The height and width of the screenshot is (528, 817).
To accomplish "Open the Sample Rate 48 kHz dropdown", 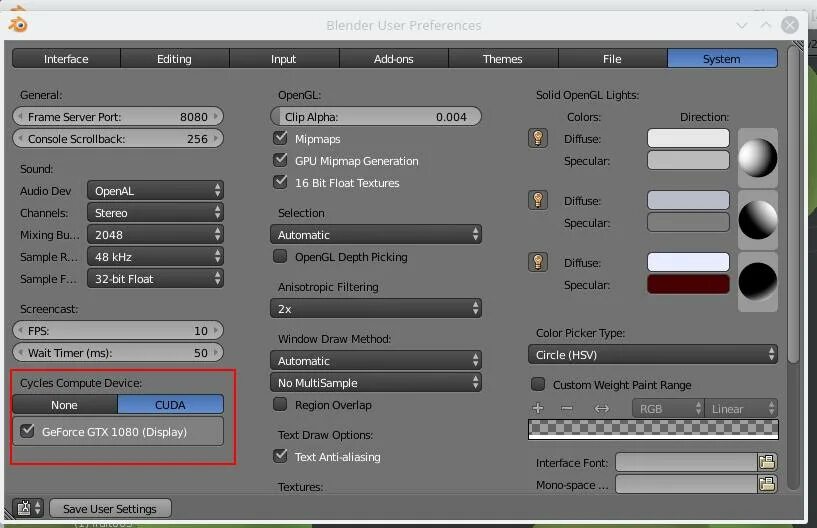I will (x=155, y=256).
